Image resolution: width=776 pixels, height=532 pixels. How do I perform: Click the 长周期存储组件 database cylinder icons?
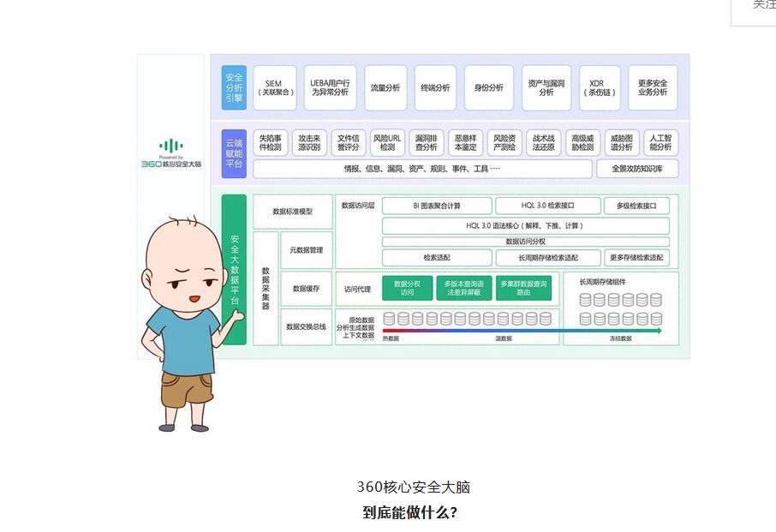point(620,309)
